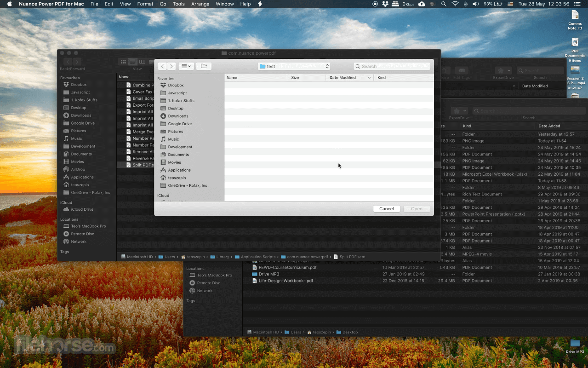Click Application Scripts in the Finder path bar
Viewport: 588px width, 368px height.
pos(255,257)
